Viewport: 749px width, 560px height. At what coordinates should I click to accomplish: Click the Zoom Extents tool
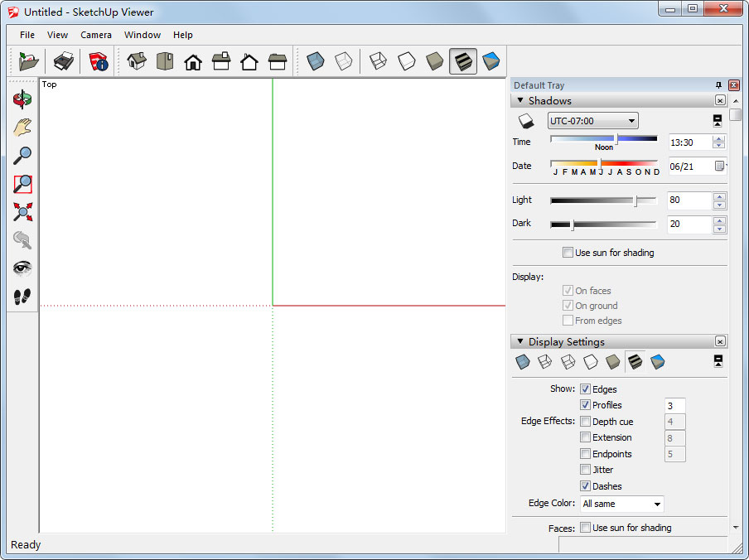pos(22,212)
